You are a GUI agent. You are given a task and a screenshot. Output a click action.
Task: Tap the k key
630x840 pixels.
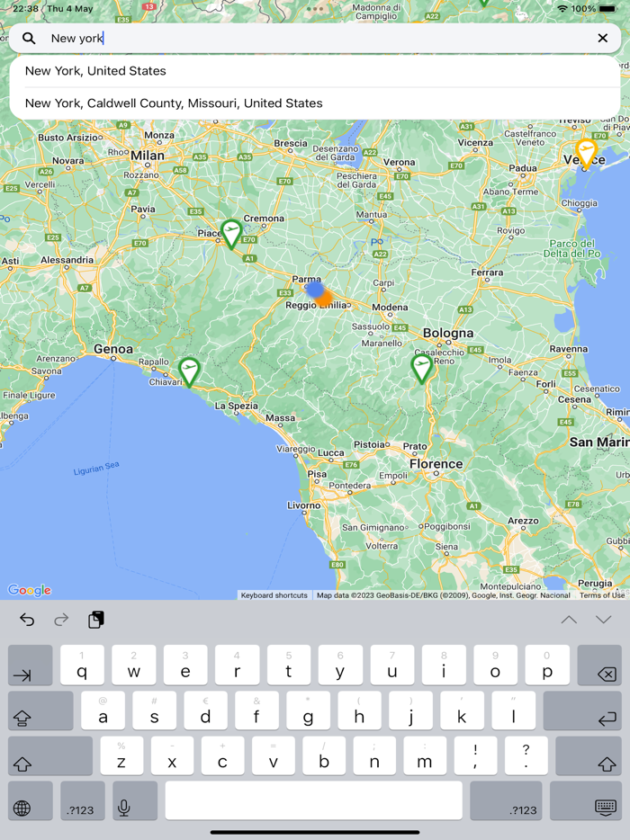point(463,710)
